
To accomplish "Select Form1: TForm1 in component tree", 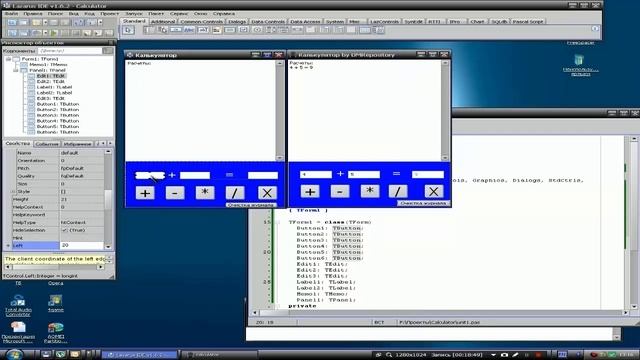I will coord(40,59).
